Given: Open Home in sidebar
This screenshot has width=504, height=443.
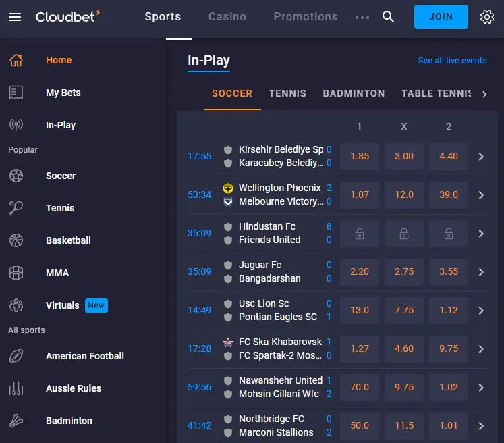Looking at the screenshot, I should coord(59,60).
